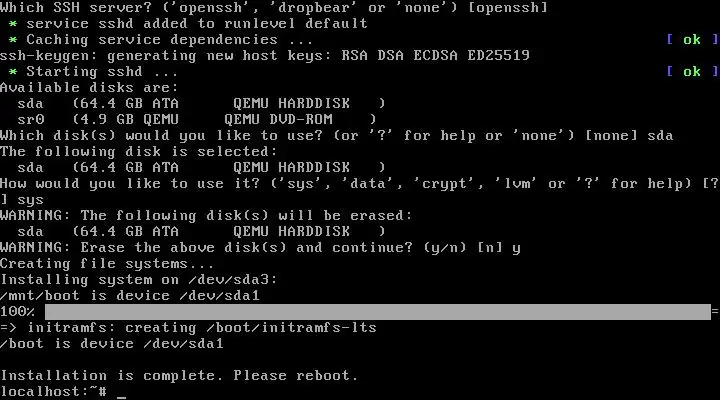Click the 'ok' status for Caching service dependencies
The width and height of the screenshot is (720, 400).
coord(692,39)
